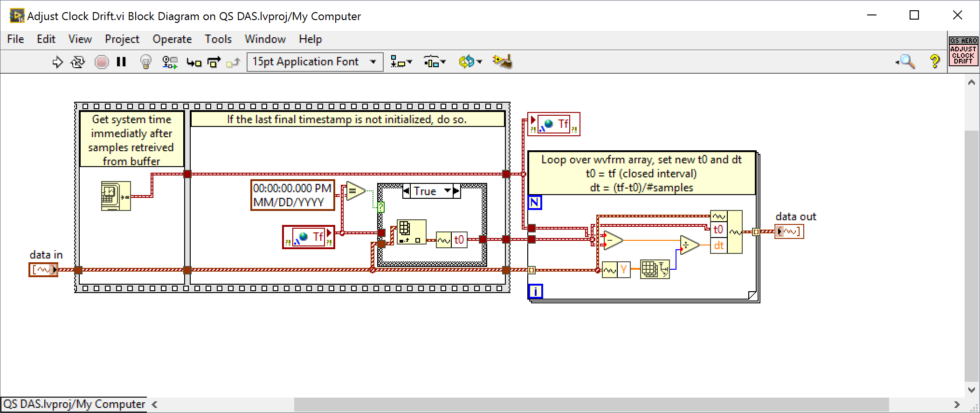Switch case structure selector next case arrow
Viewport: 980px width, 413px height.
click(x=456, y=191)
